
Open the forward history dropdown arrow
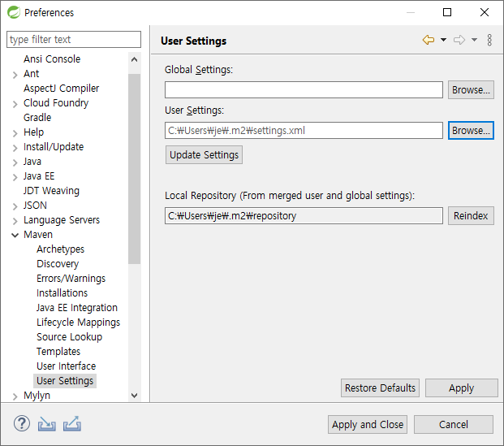click(474, 40)
